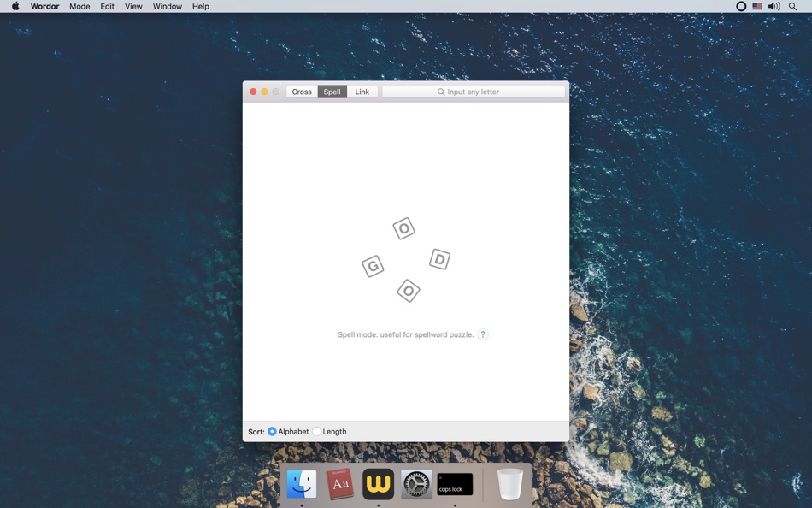Screen dimensions: 812x508
Task: Select the G letter tile
Action: (373, 266)
